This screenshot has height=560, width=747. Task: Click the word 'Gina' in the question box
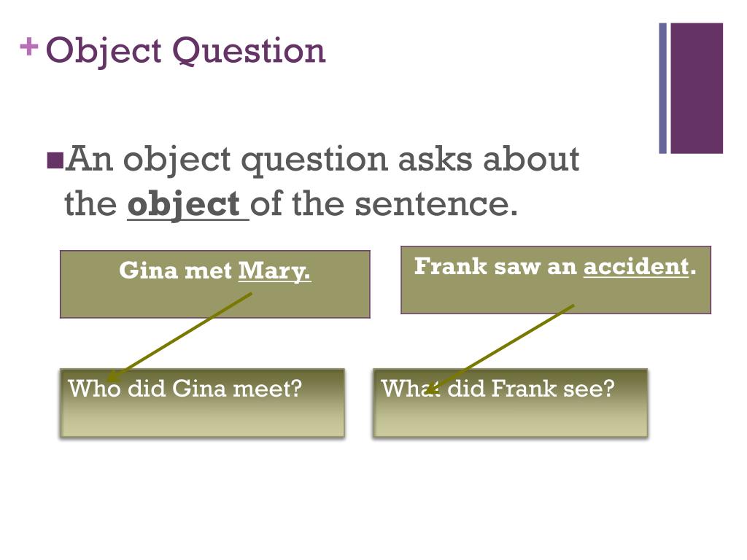(x=198, y=389)
